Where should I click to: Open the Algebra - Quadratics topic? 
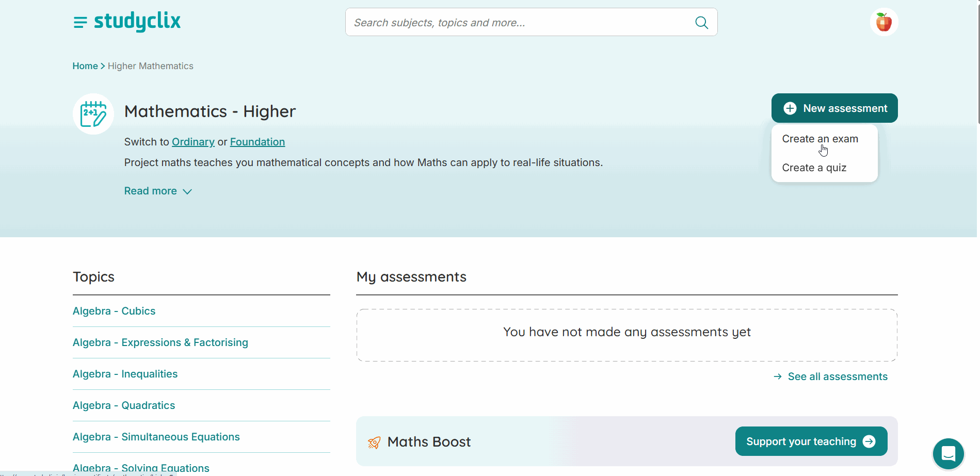click(x=123, y=405)
